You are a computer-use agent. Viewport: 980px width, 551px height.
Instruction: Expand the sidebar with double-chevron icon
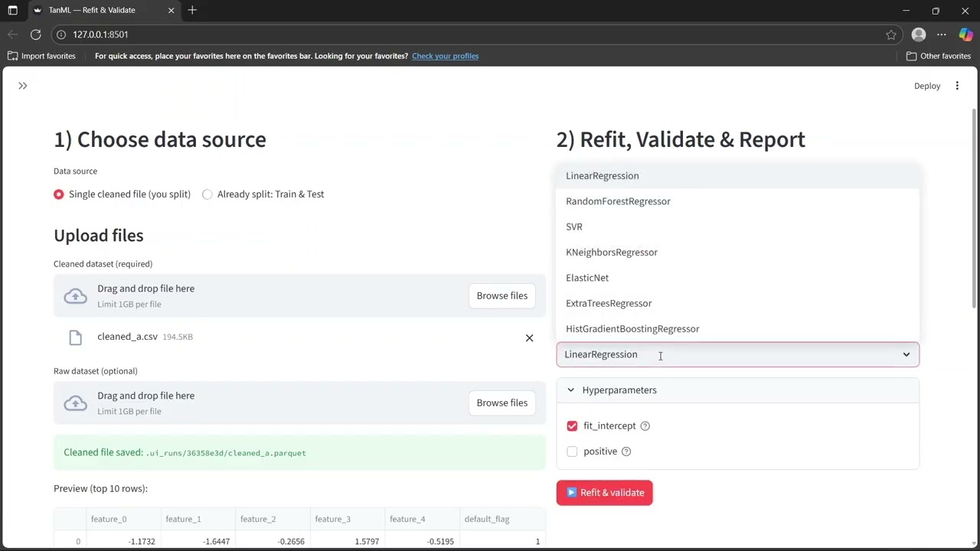tap(23, 86)
